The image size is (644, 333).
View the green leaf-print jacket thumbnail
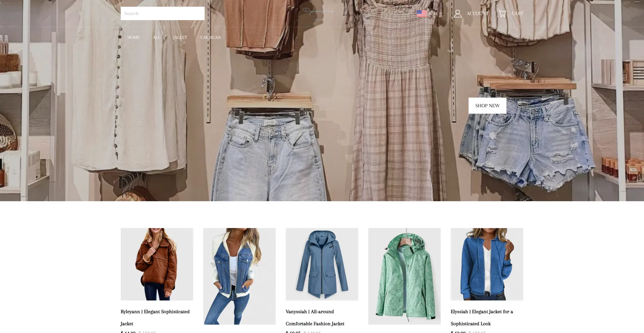[x=405, y=276]
